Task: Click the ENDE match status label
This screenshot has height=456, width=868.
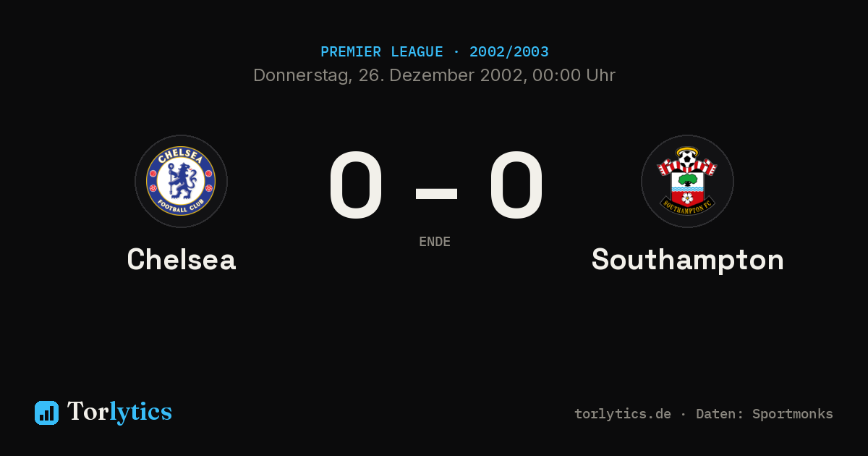Action: point(435,242)
